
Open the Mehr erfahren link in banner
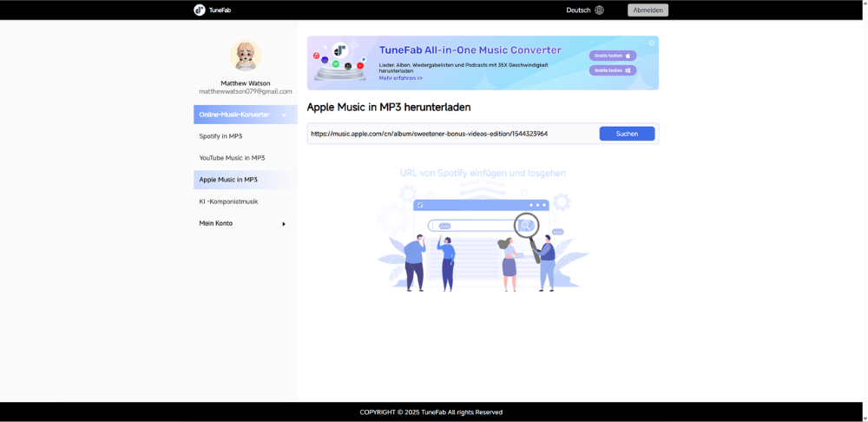click(401, 78)
